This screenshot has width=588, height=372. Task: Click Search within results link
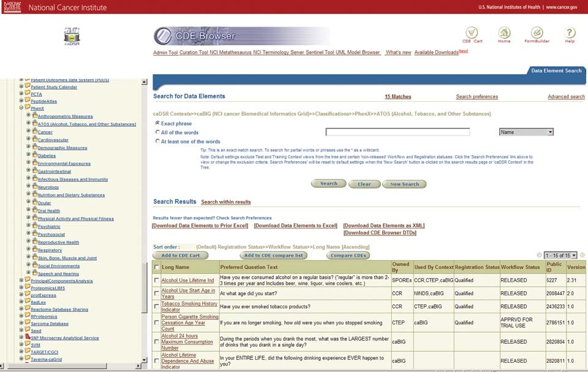click(226, 202)
